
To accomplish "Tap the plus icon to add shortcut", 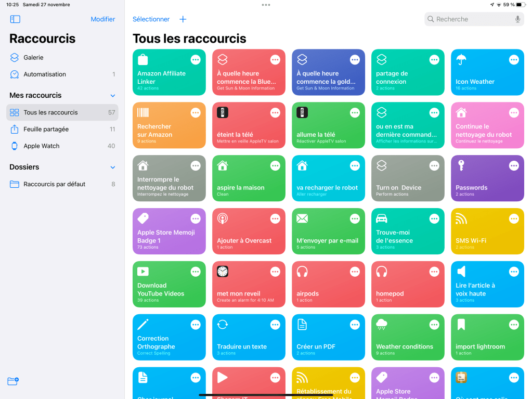I will coord(183,19).
